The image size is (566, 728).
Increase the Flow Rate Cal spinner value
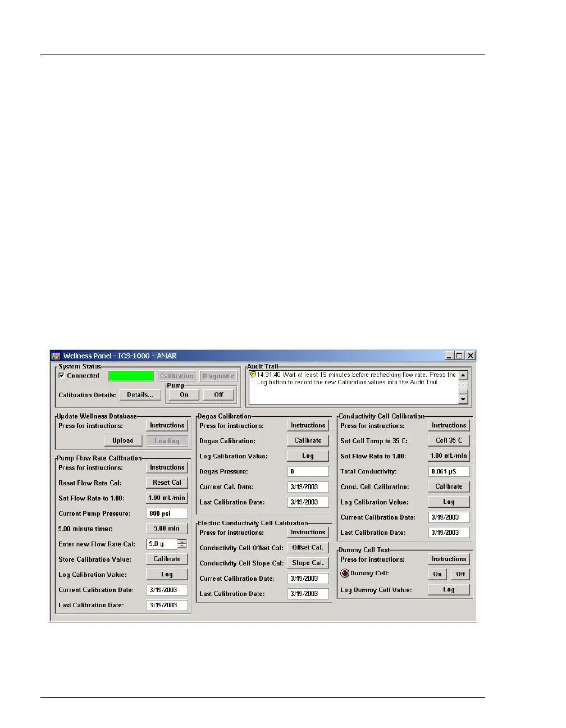[x=182, y=542]
